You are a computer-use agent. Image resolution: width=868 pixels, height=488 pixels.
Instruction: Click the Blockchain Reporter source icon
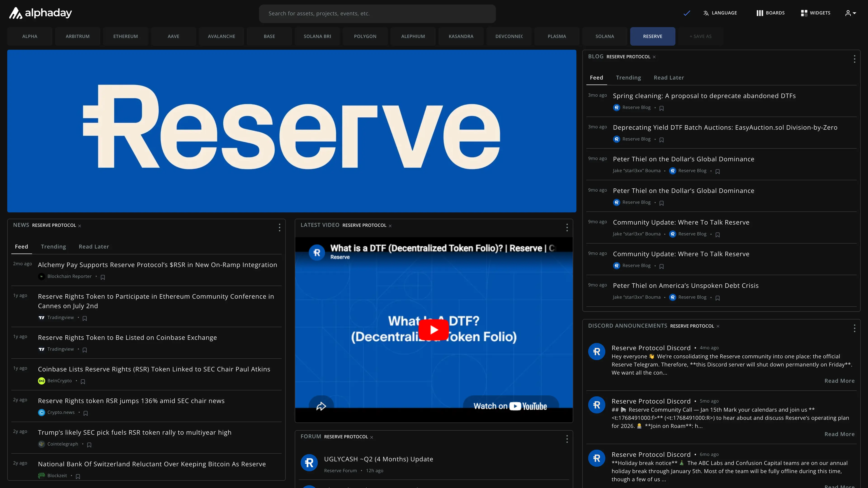[41, 277]
